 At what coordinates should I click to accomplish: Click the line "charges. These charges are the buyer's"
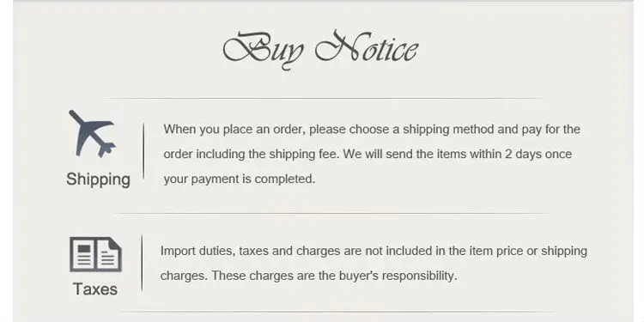[x=308, y=276]
